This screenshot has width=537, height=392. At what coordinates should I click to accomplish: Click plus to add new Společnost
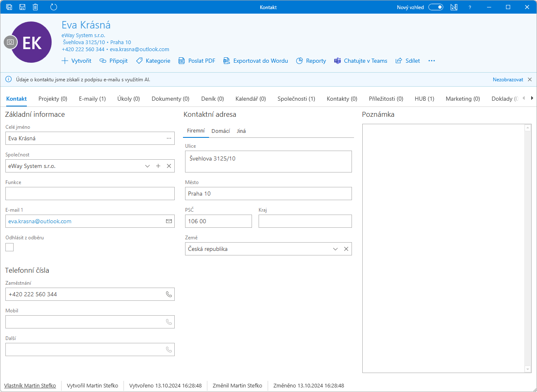pyautogui.click(x=158, y=166)
